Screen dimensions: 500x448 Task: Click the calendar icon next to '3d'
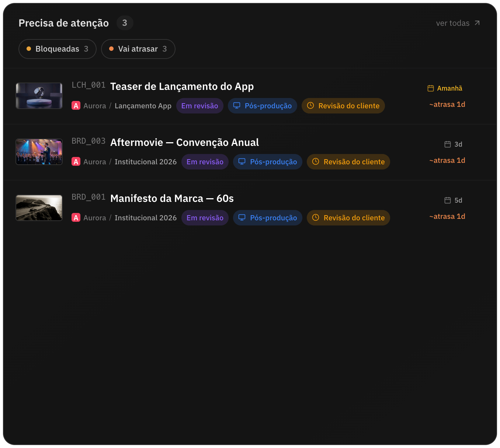click(x=448, y=144)
